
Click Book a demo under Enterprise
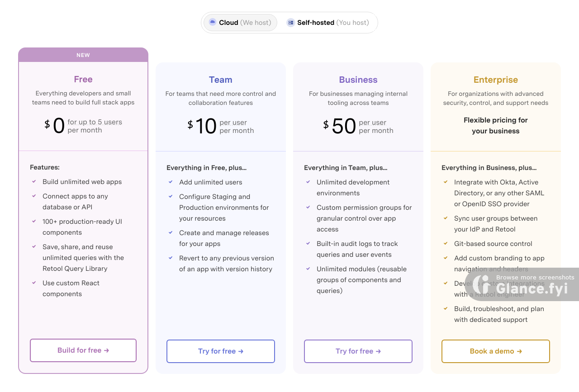[495, 351]
